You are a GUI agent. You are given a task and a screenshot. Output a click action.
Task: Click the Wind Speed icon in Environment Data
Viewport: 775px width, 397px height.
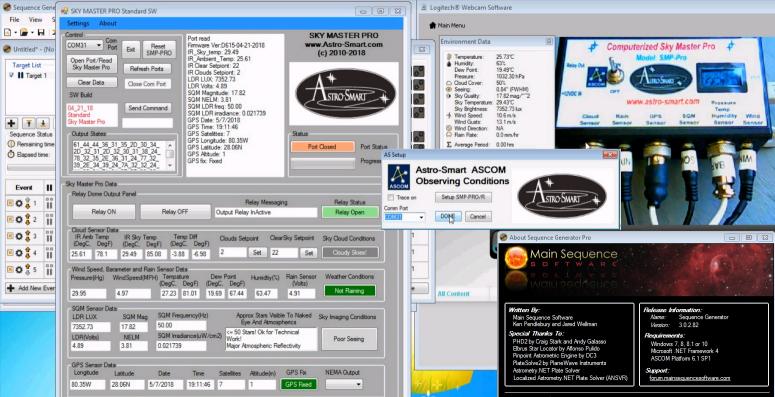coord(448,115)
